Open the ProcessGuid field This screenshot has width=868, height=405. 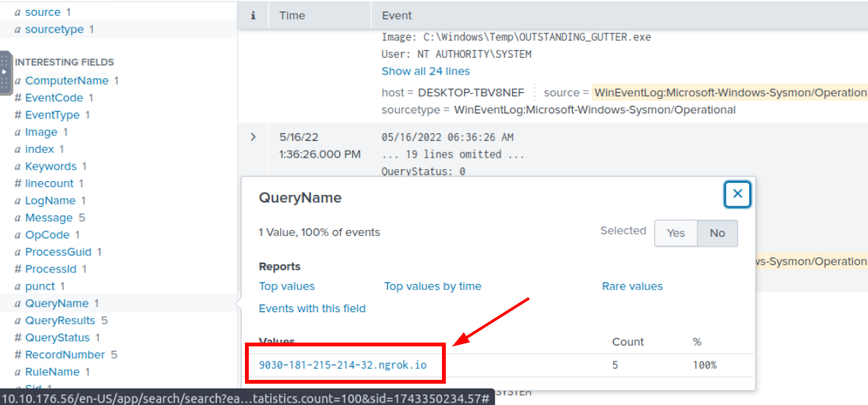click(58, 251)
